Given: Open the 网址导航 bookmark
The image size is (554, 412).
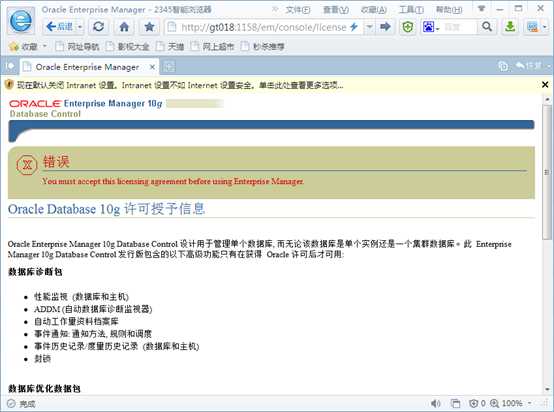Looking at the screenshot, I should 77,46.
